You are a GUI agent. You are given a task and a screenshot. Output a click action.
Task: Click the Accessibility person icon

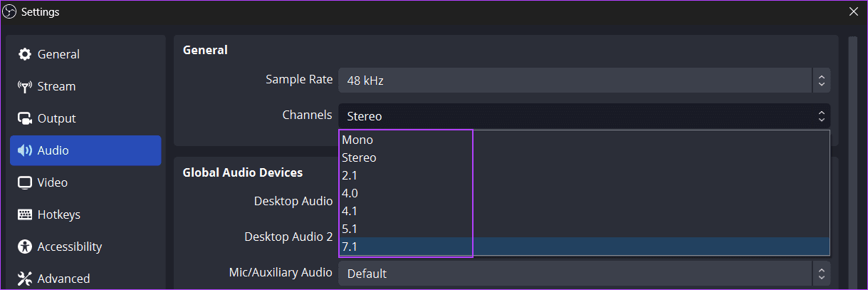(x=25, y=247)
